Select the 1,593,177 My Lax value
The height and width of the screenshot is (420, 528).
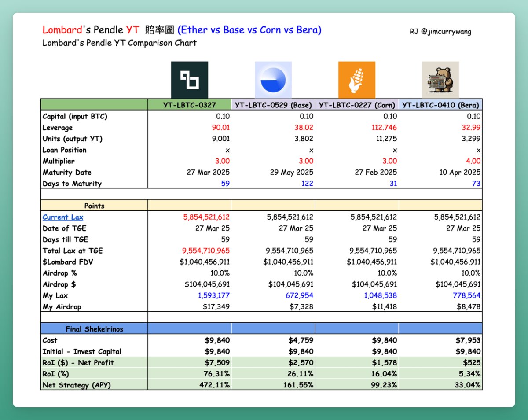coord(213,295)
